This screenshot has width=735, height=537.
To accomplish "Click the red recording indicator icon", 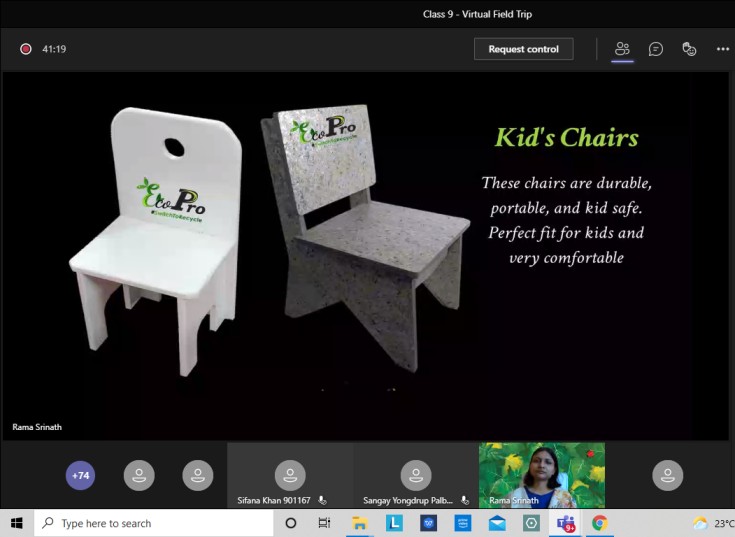I will [26, 49].
